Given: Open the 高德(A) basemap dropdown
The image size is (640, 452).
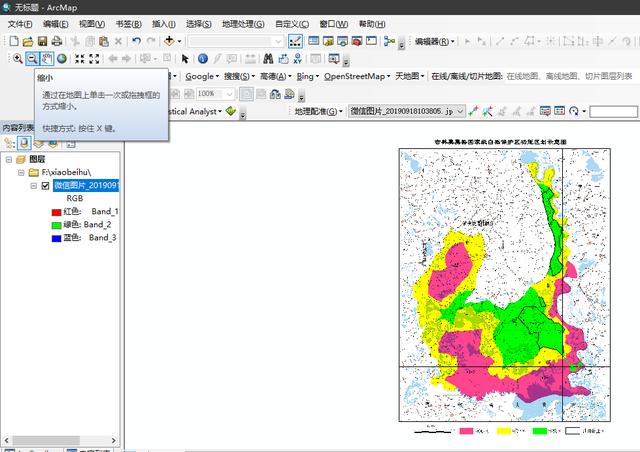Looking at the screenshot, I should [x=276, y=76].
